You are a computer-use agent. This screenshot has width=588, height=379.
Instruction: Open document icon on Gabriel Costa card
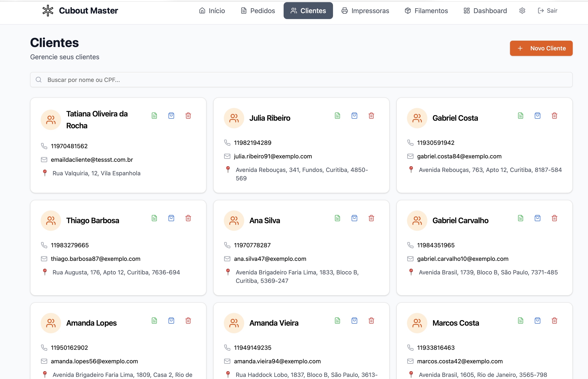click(x=521, y=115)
